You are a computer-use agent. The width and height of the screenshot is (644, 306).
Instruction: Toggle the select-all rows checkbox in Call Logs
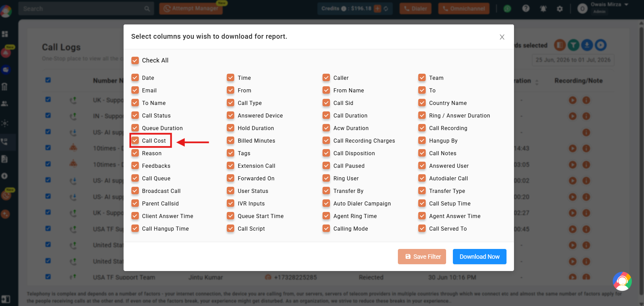pyautogui.click(x=48, y=80)
